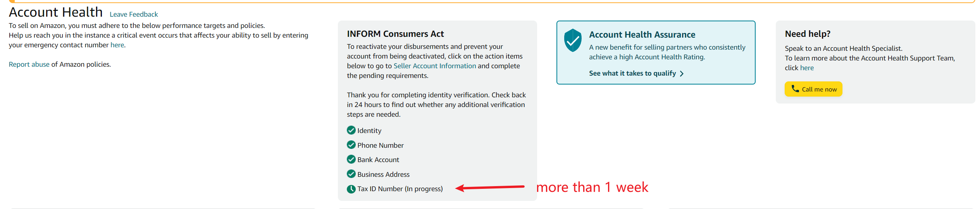Expand the chevron after See what it takes to qualify
Screen dimensions: 980x209
tap(682, 74)
